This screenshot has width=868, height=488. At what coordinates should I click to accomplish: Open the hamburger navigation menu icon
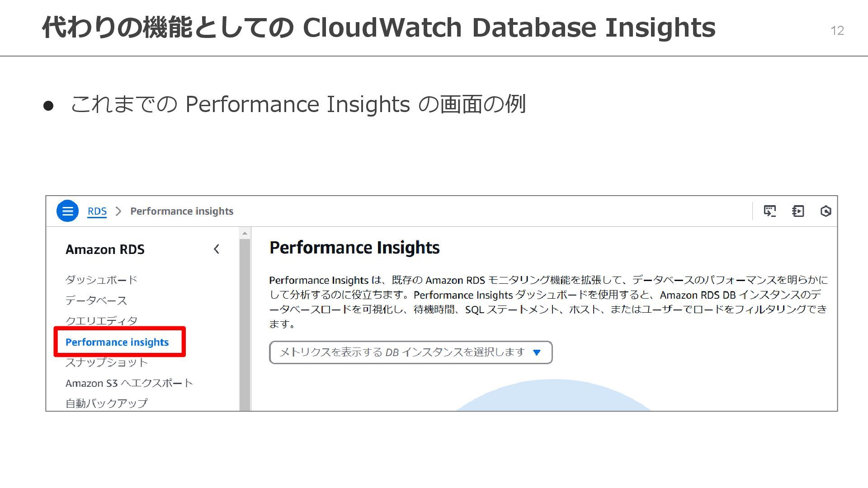[x=67, y=211]
